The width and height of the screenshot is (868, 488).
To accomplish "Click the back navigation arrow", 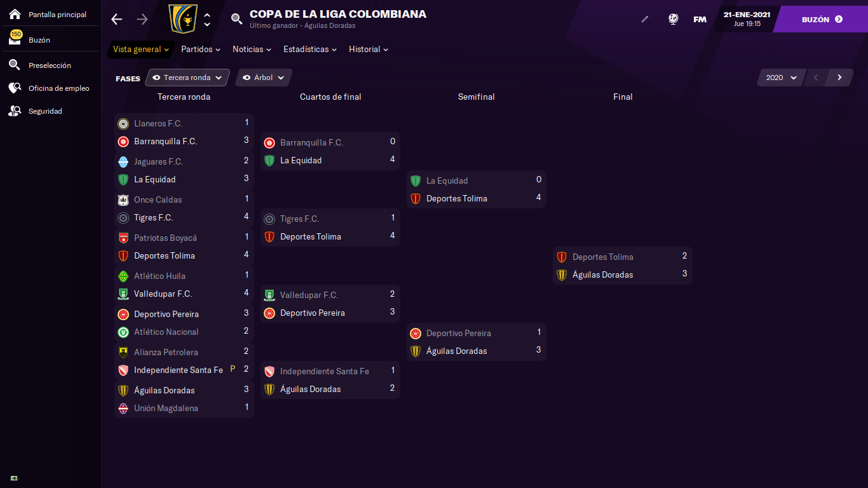I will (116, 19).
